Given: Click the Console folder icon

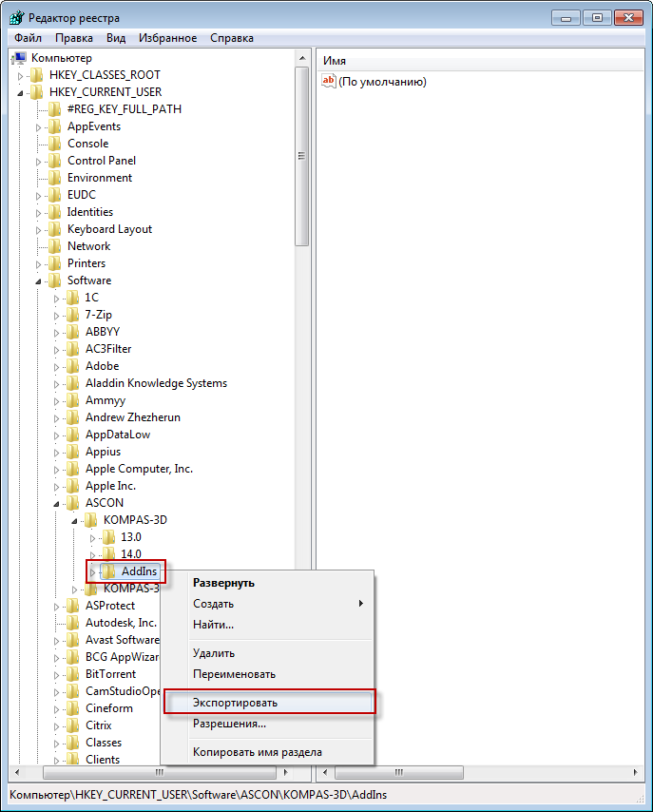Looking at the screenshot, I should click(x=55, y=144).
